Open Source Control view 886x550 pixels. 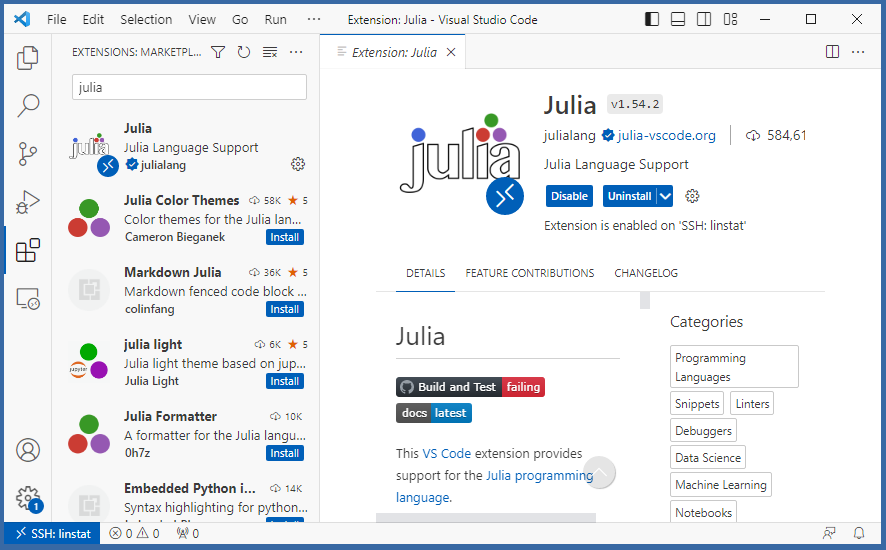pos(28,153)
